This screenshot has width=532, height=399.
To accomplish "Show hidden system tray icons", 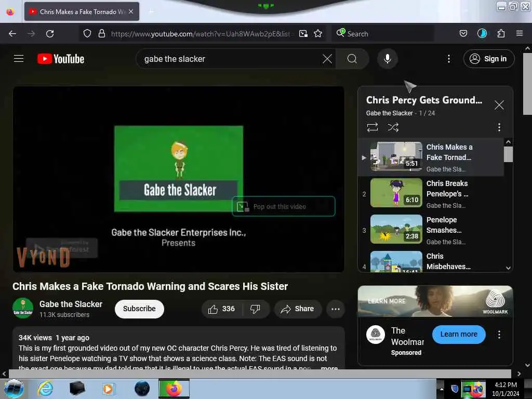I will [x=442, y=389].
